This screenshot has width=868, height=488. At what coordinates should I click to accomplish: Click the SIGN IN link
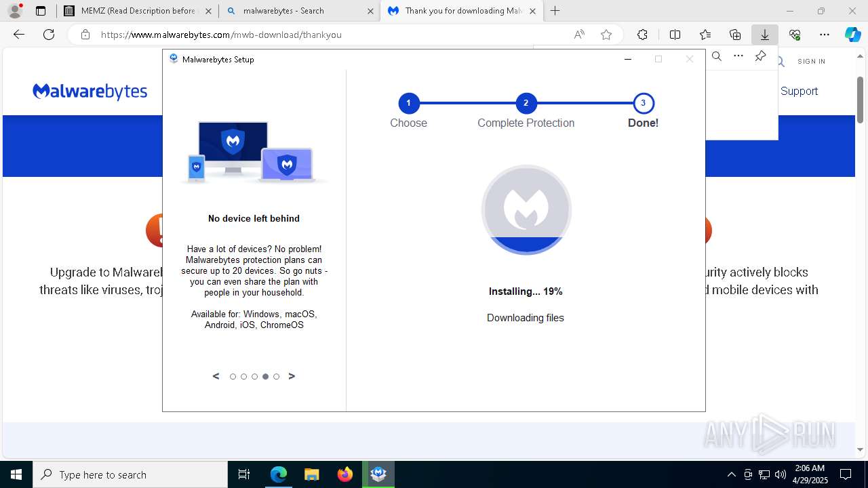812,61
